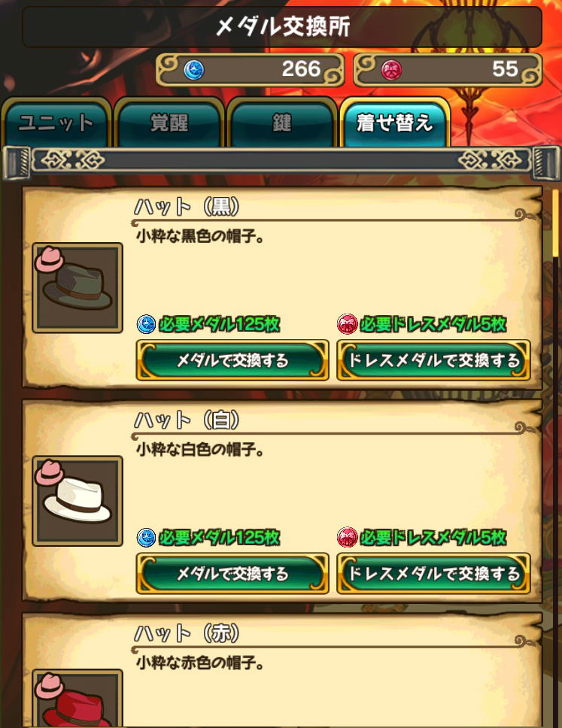Exchange ハット（黒） with メダルで交換する
Screen dimensions: 562x728
232,360
